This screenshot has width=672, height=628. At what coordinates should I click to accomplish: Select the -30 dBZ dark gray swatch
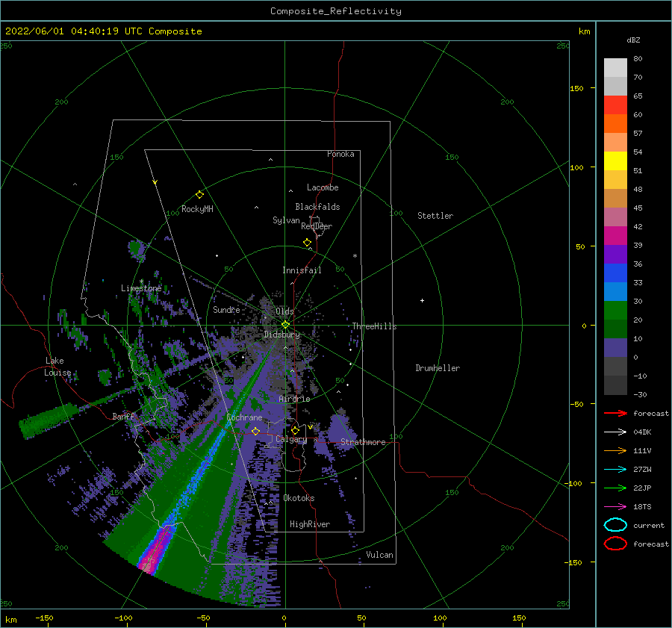click(615, 385)
